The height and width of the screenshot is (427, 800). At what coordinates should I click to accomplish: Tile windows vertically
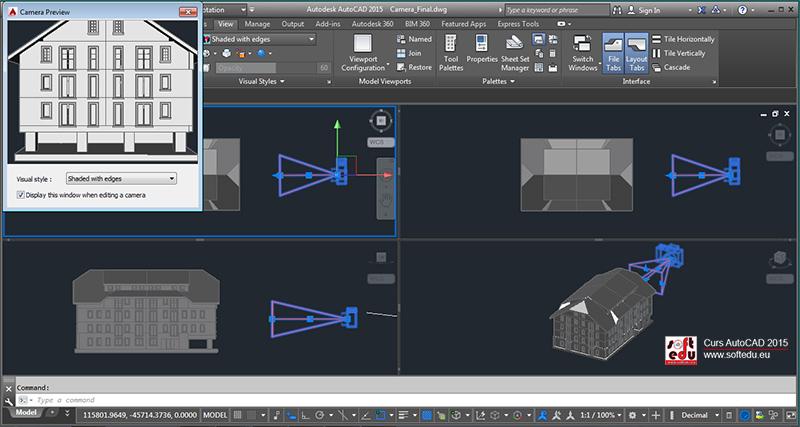[679, 53]
